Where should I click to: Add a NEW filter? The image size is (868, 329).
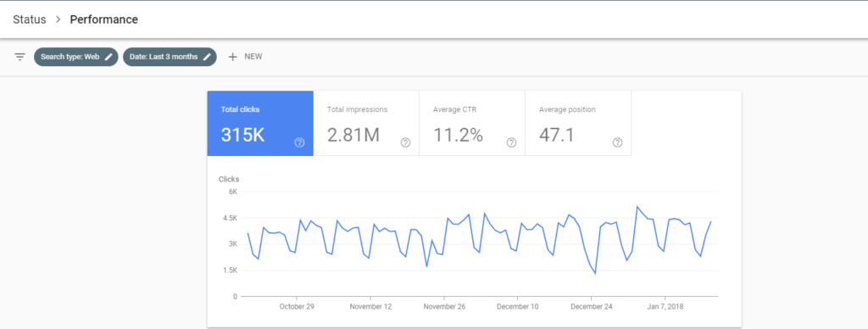[245, 57]
